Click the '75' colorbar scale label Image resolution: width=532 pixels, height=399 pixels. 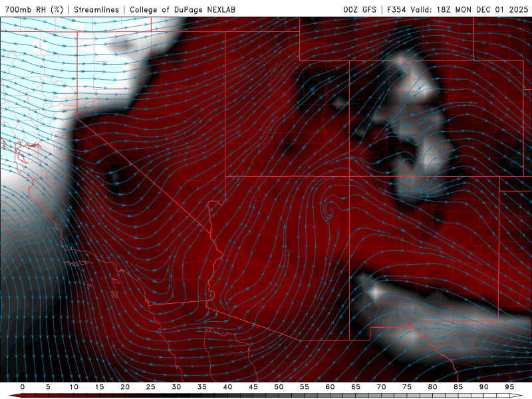407,387
